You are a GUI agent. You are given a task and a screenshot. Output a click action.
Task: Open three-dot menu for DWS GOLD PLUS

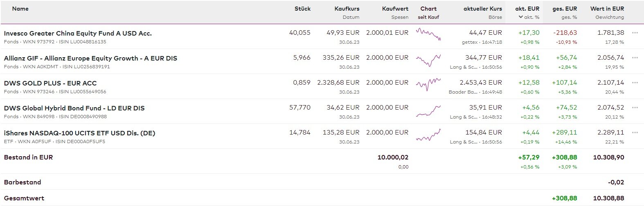[635, 83]
